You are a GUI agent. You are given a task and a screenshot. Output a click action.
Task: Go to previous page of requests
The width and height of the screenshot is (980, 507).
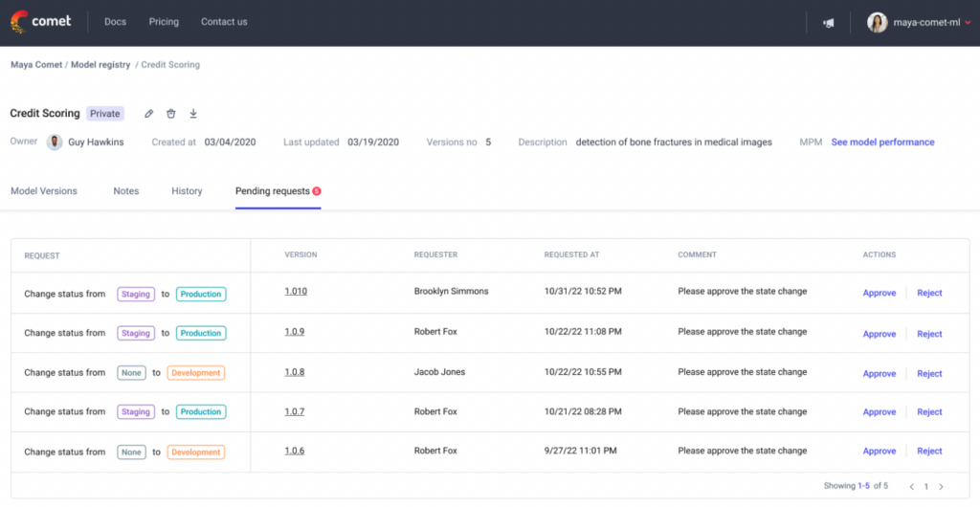(912, 486)
